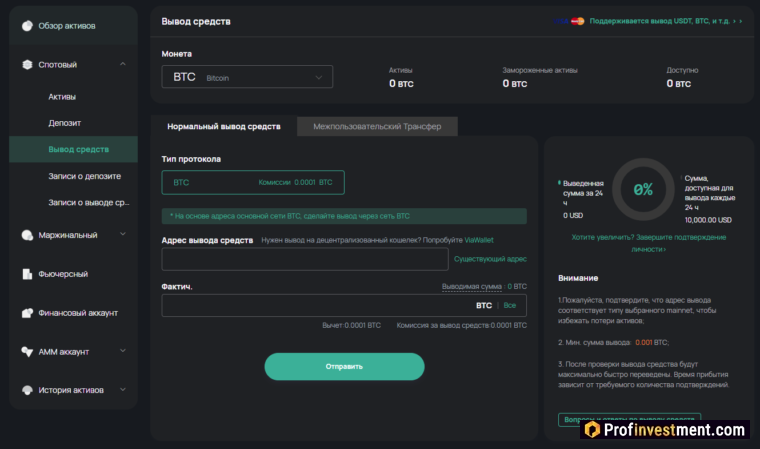Click the withdrawal address input field

click(305, 259)
